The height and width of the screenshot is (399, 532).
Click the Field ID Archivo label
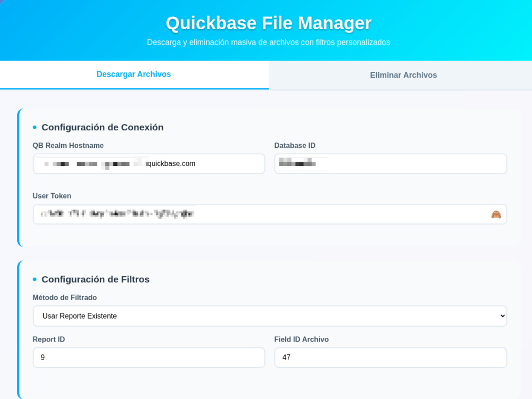(x=301, y=339)
